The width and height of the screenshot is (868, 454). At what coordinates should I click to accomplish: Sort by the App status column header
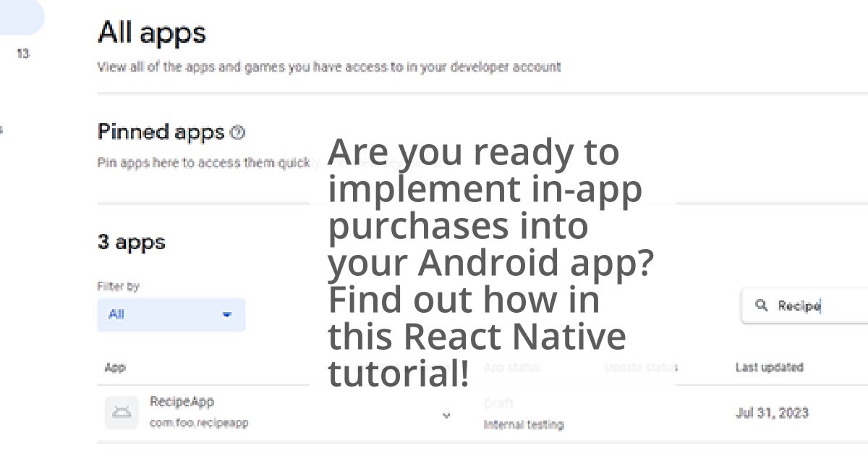(x=511, y=368)
